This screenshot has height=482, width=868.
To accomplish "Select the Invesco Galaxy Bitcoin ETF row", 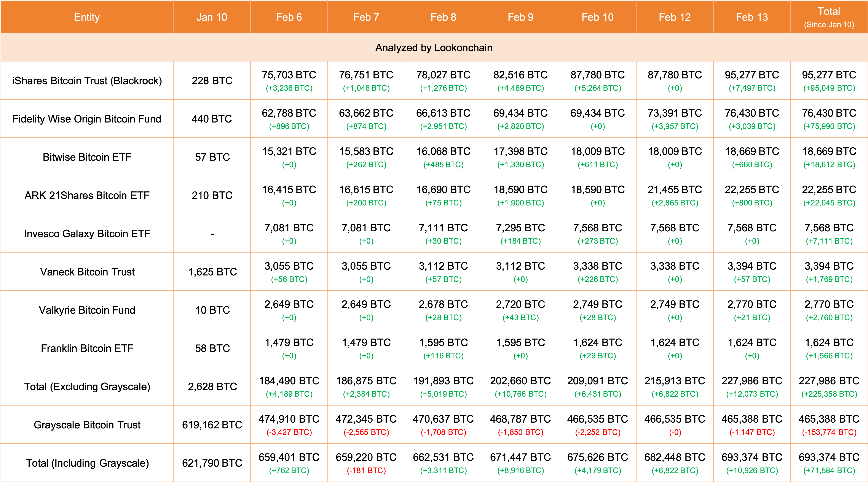I will pos(87,233).
